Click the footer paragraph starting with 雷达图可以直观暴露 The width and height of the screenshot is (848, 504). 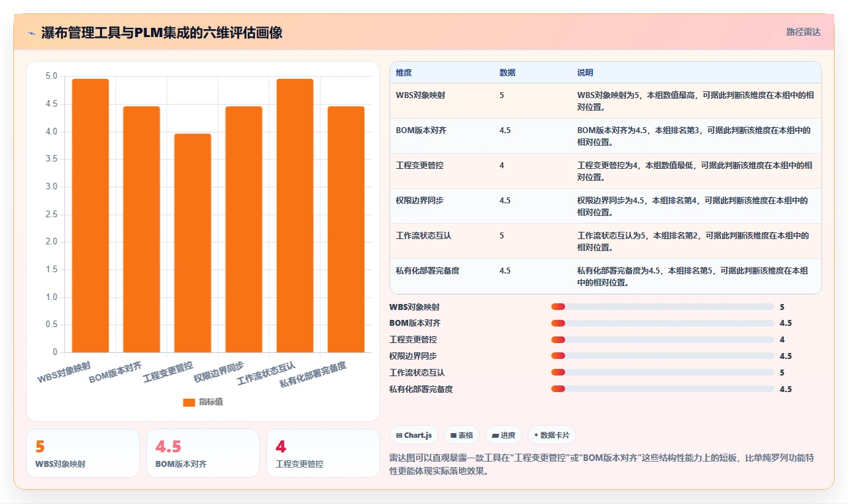602,466
